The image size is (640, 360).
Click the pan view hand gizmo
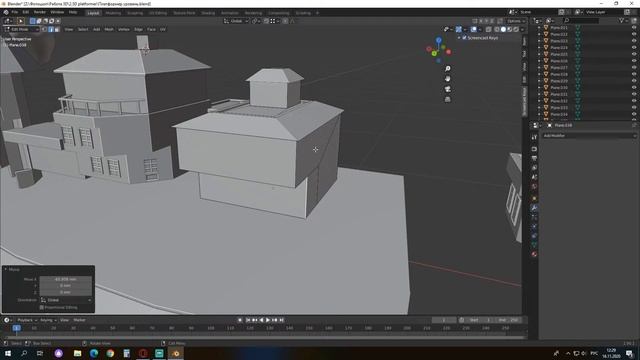point(448,79)
